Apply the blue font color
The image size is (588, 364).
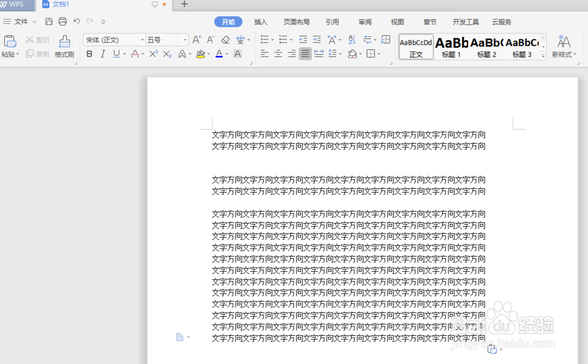(219, 54)
